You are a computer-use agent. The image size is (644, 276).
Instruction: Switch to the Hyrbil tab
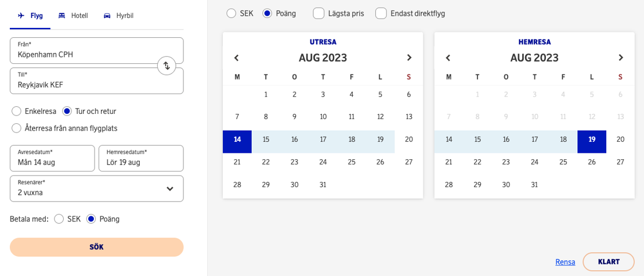tap(118, 16)
